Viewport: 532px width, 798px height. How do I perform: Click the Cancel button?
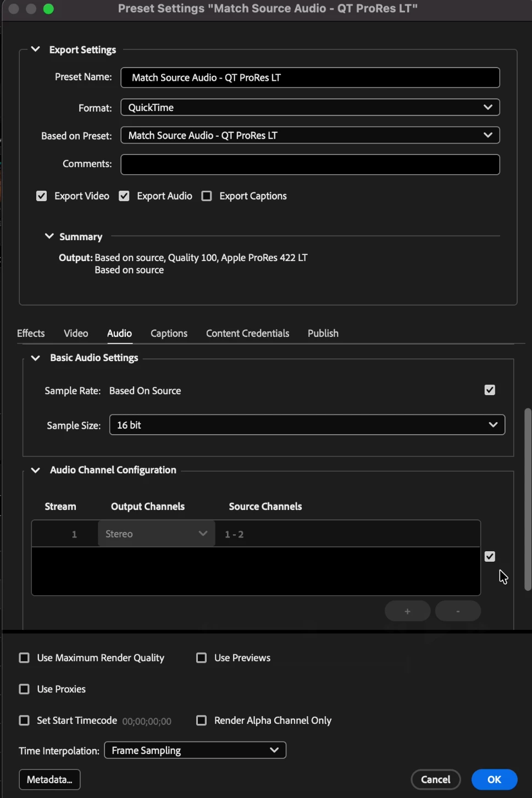[x=436, y=780]
